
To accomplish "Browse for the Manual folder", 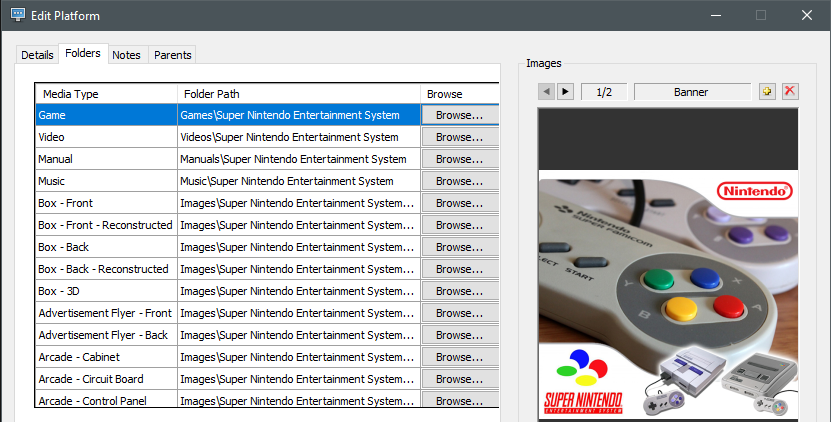I will pos(460,159).
